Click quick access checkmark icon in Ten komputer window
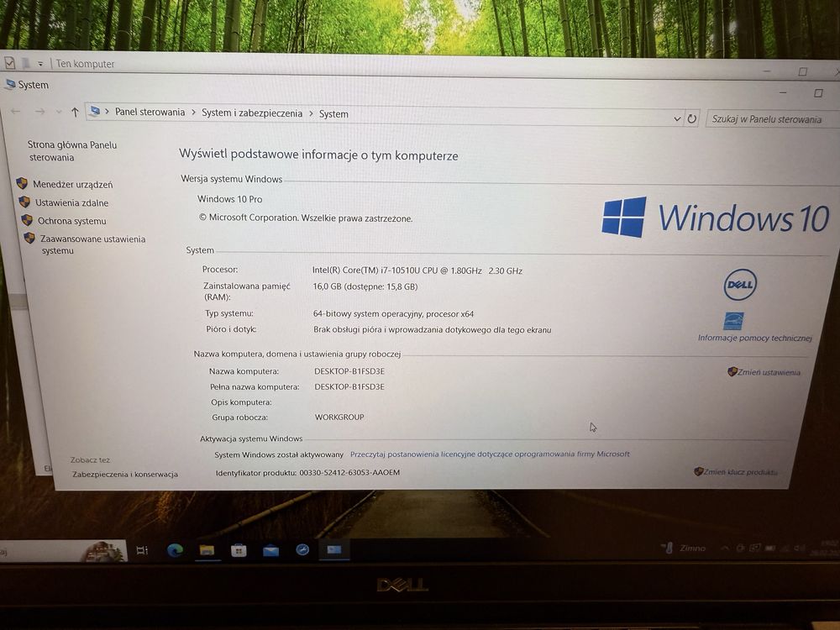This screenshot has height=630, width=840. pos(9,63)
